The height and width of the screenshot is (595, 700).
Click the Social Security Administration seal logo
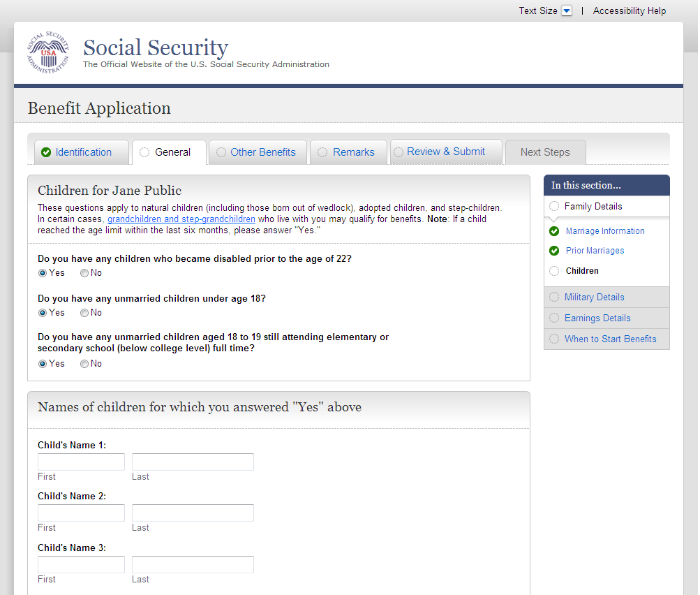48,53
